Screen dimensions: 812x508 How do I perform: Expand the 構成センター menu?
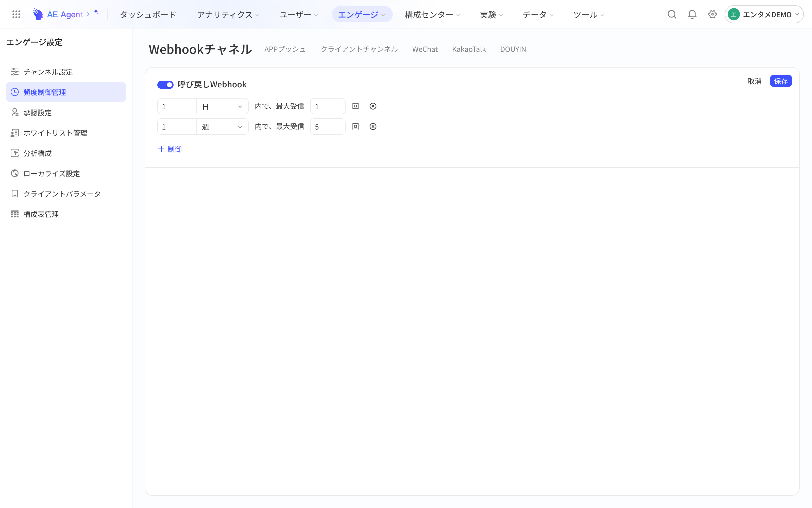[432, 14]
